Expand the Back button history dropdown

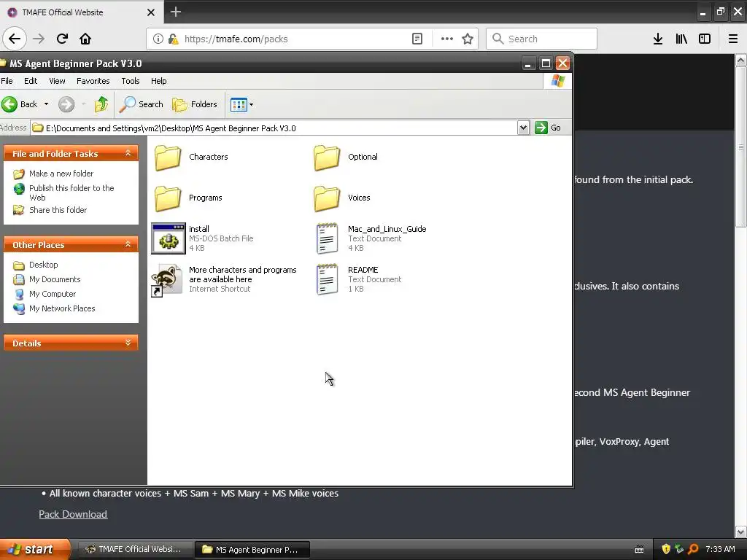pos(46,104)
